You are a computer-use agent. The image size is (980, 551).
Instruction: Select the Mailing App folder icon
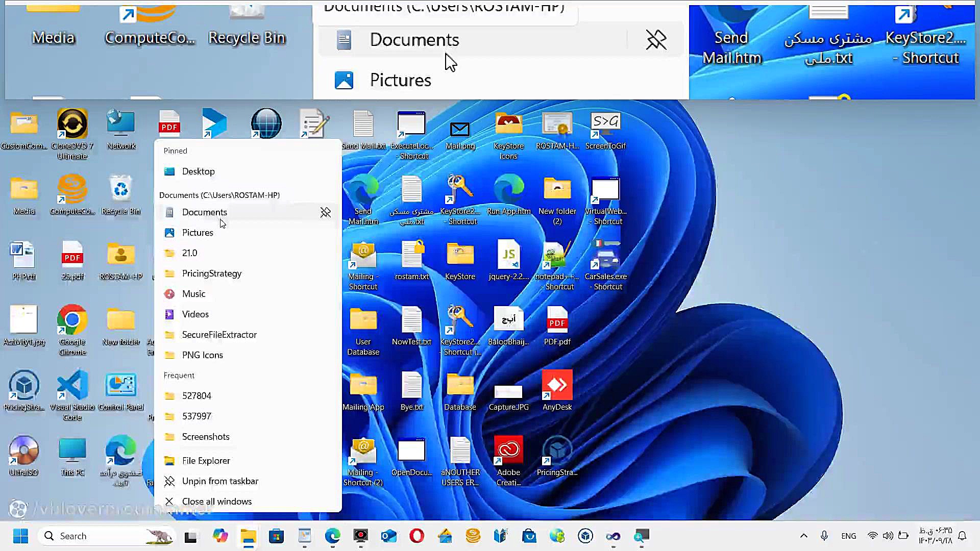click(x=363, y=391)
